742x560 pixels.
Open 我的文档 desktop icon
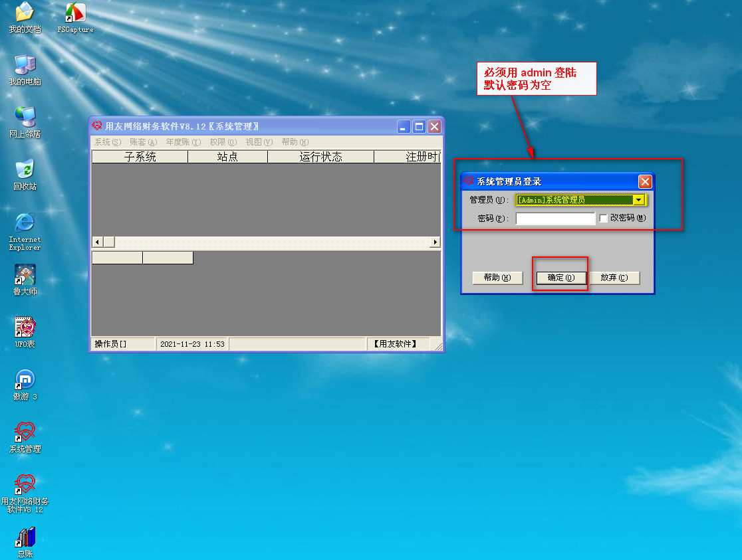(25, 13)
